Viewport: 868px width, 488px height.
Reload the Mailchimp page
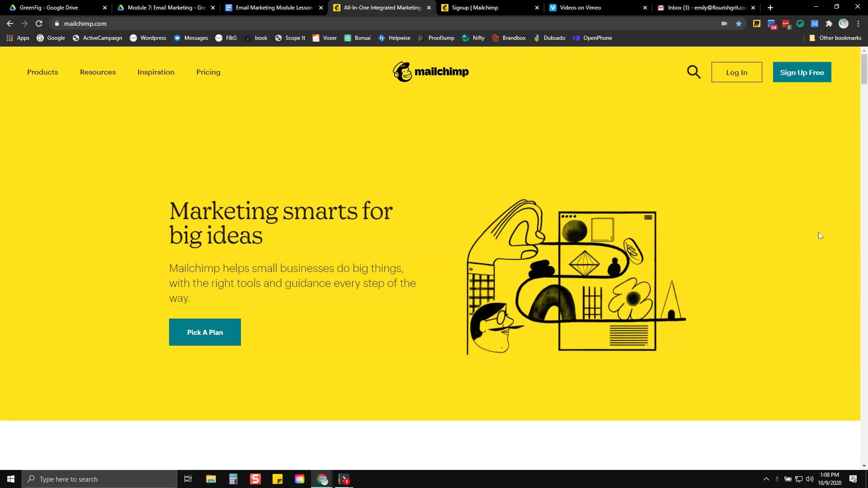(39, 23)
